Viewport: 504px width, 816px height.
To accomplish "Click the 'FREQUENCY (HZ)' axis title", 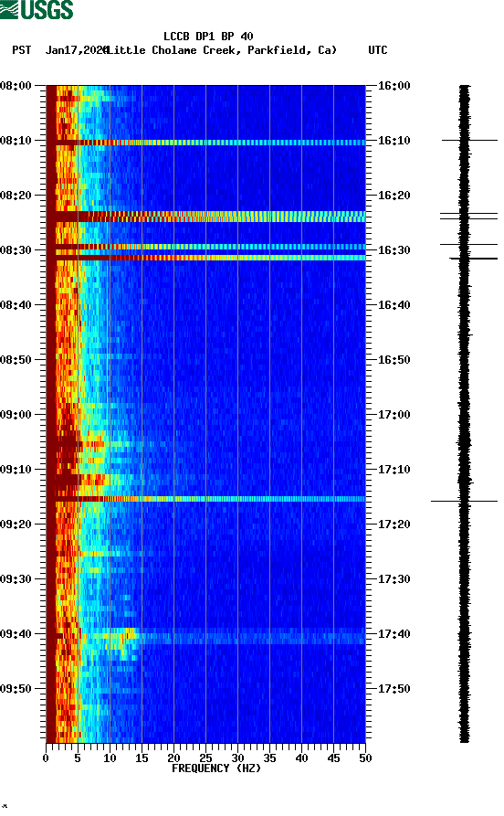I will (216, 768).
